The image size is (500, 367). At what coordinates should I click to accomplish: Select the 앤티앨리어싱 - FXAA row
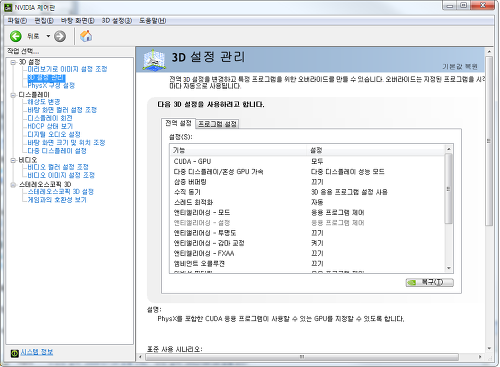click(307, 253)
